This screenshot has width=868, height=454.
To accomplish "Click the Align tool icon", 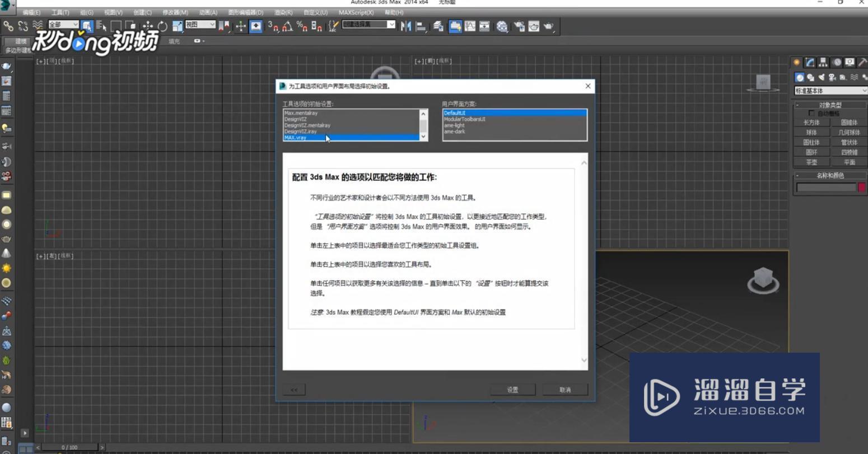I will tap(421, 26).
